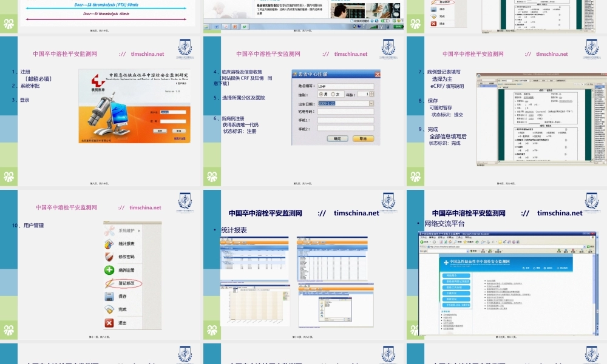Select the 系统维护 wrench tool icon

pos(108,230)
